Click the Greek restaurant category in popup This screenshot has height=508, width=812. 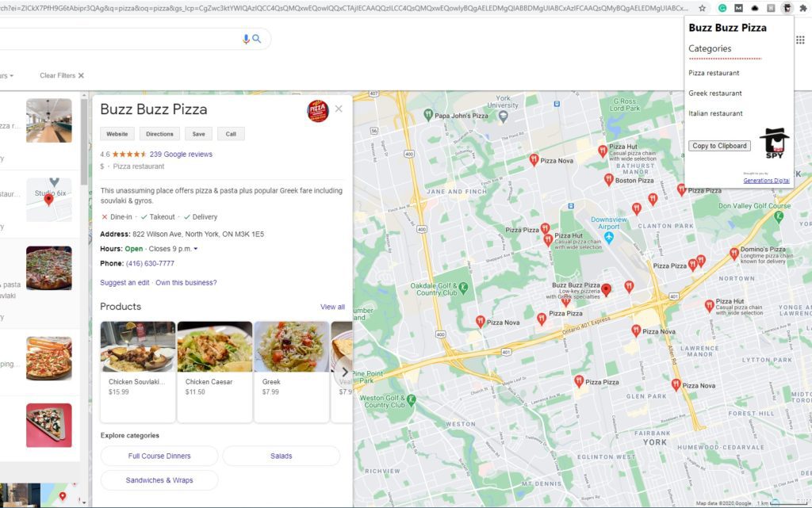pos(715,93)
